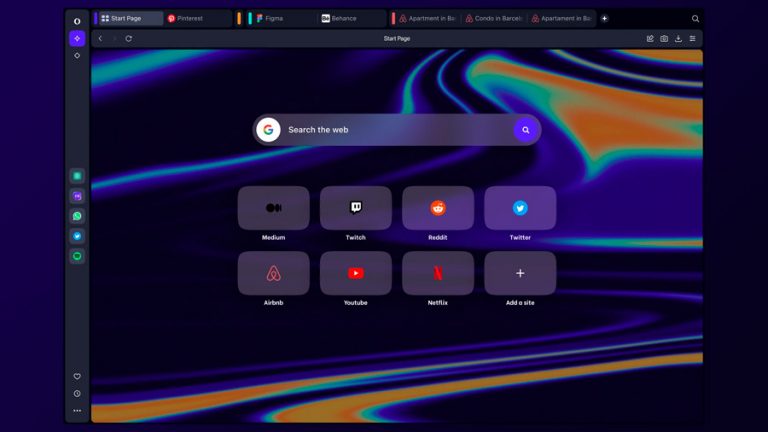Image resolution: width=768 pixels, height=432 pixels.
Task: Switch to the Figma tab
Action: (286, 19)
